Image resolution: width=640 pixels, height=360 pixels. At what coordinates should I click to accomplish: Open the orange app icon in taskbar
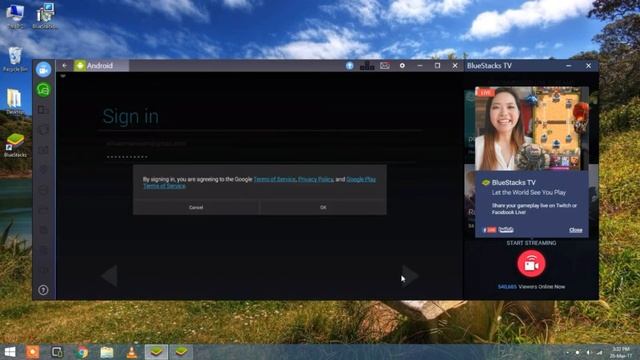coord(33,352)
